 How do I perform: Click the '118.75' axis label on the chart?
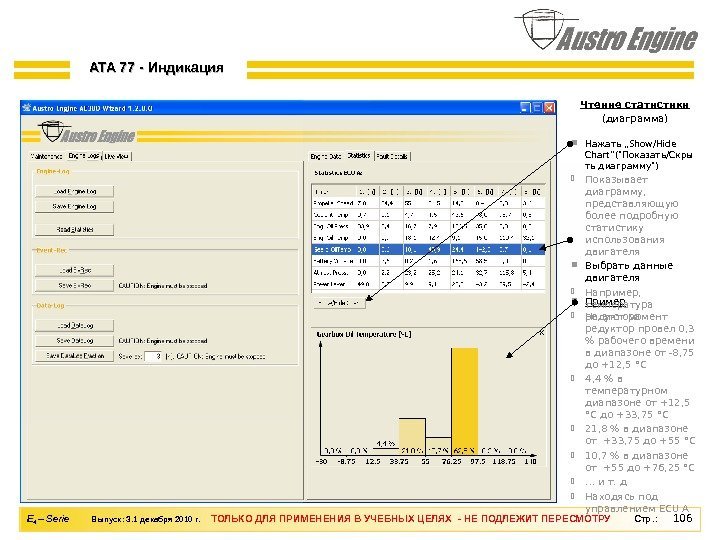click(x=504, y=461)
